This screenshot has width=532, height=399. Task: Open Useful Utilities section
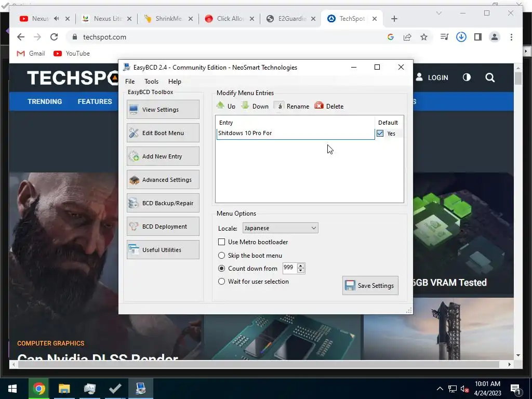pos(163,250)
